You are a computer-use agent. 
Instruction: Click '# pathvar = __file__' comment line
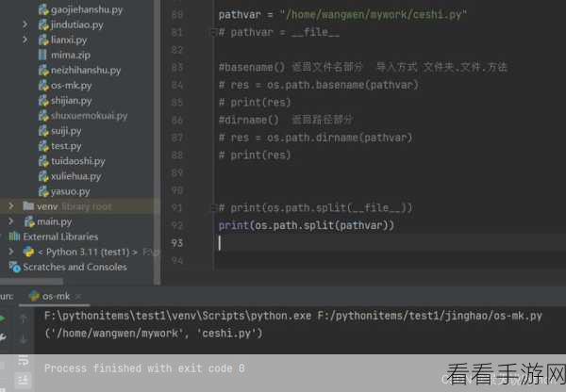278,32
